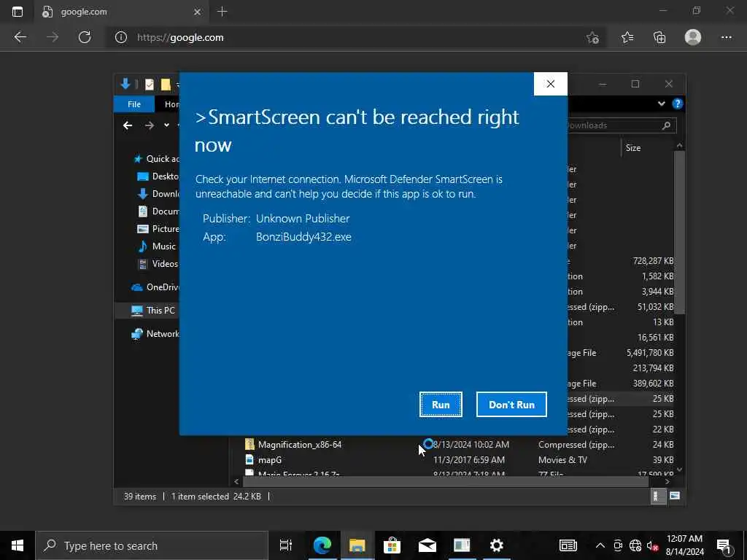Select the mapG file
Image resolution: width=747 pixels, height=560 pixels.
coord(269,459)
